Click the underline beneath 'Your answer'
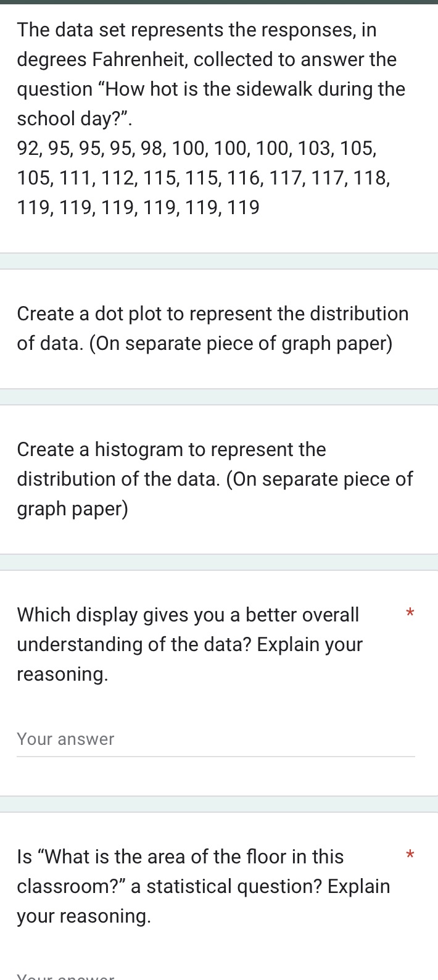This screenshot has height=980, width=438. point(215,756)
